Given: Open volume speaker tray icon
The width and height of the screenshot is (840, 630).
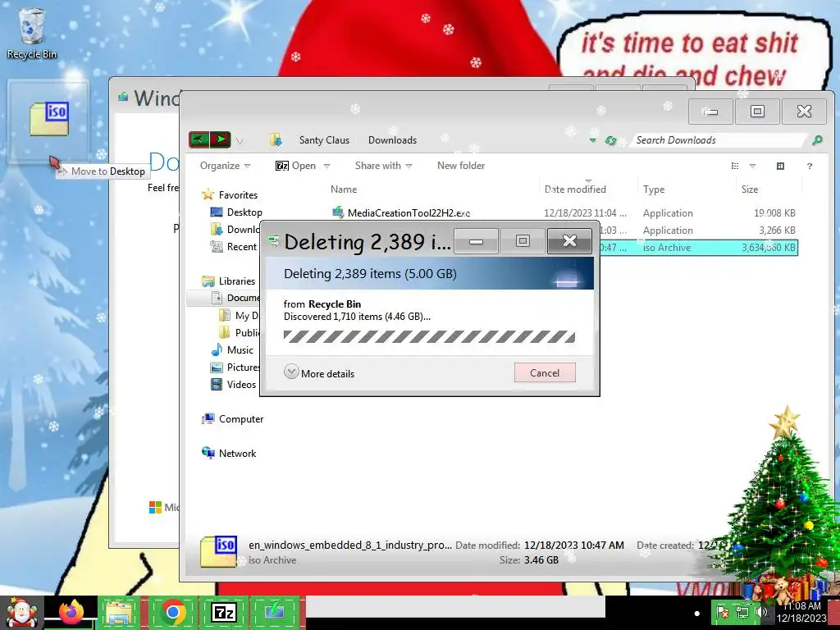Looking at the screenshot, I should point(760,612).
